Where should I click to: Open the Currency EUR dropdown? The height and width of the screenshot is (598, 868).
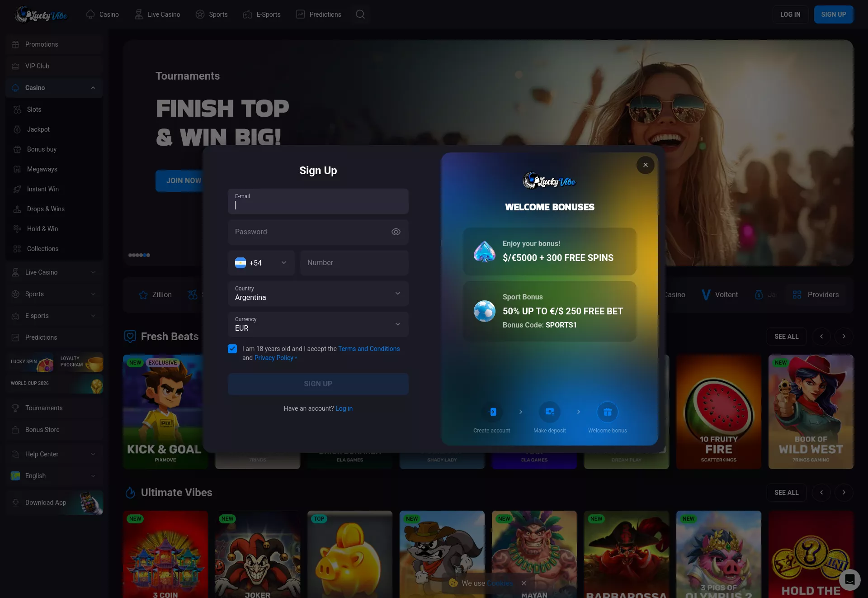(x=318, y=324)
